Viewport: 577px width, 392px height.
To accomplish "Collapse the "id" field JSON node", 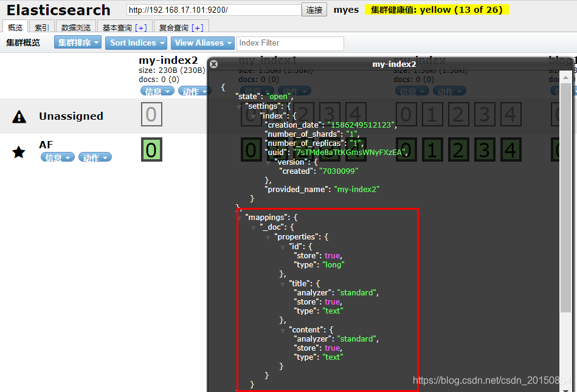I will pyautogui.click(x=283, y=247).
